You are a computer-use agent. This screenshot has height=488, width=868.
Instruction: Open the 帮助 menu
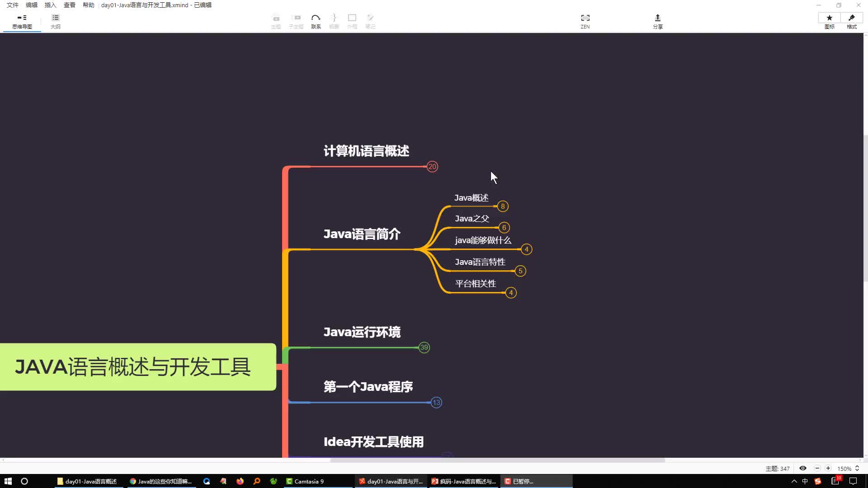click(x=89, y=5)
